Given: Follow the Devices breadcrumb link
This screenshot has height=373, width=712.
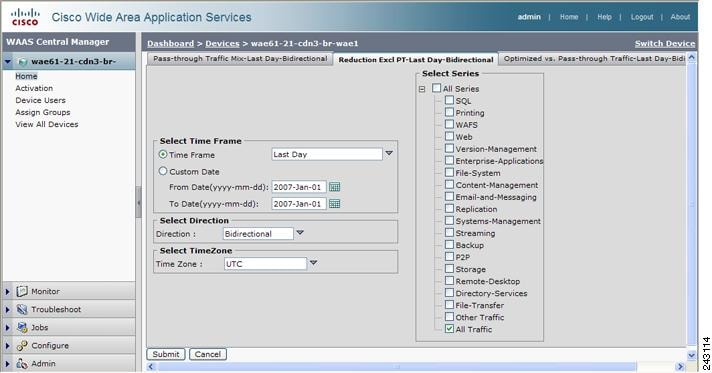Looking at the screenshot, I should tap(222, 44).
